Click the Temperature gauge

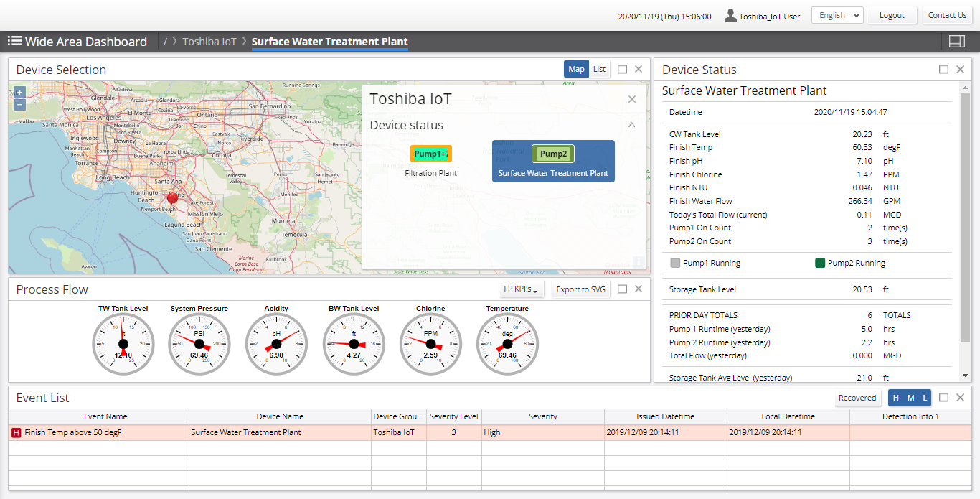click(507, 344)
